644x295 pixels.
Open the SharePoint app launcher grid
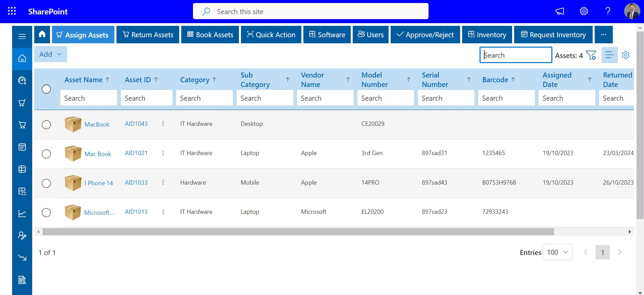pos(12,11)
